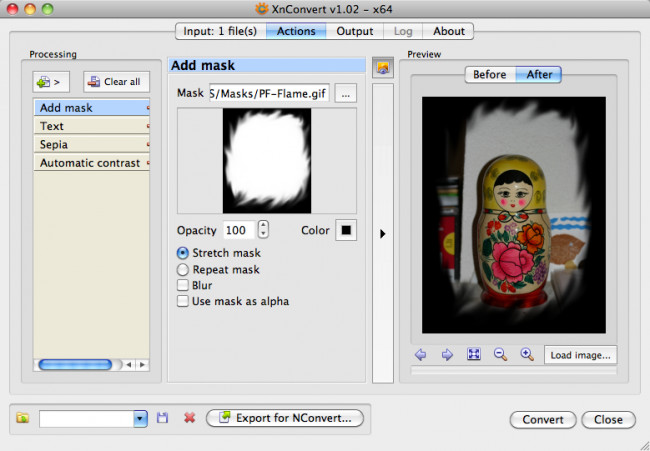The width and height of the screenshot is (650, 451).
Task: Zoom in the preview image
Action: 527,354
